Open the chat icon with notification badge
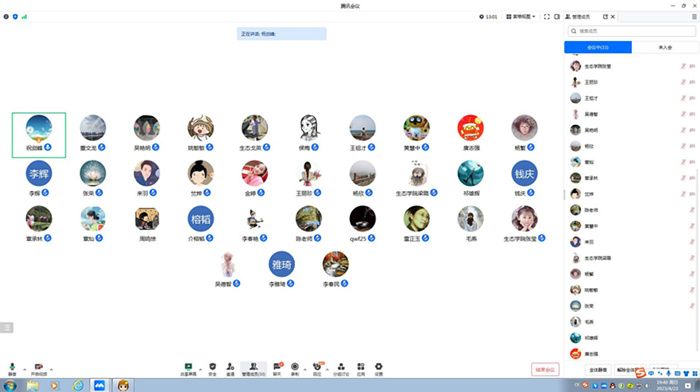The image size is (700, 392). (277, 369)
